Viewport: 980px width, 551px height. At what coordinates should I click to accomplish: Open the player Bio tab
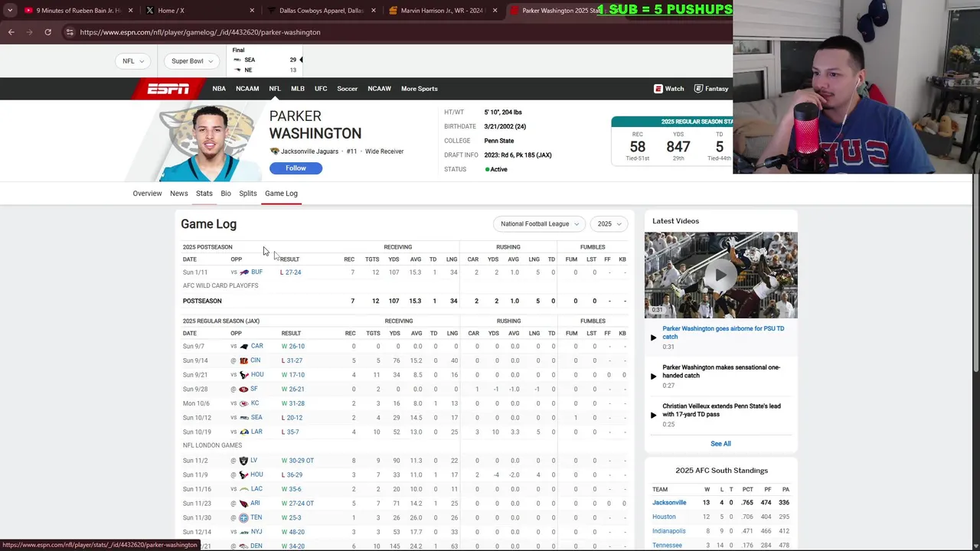click(226, 194)
